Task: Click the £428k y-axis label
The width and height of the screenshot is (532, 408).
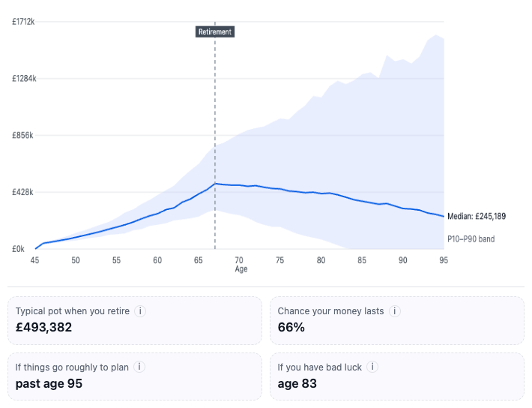Action: point(22,192)
